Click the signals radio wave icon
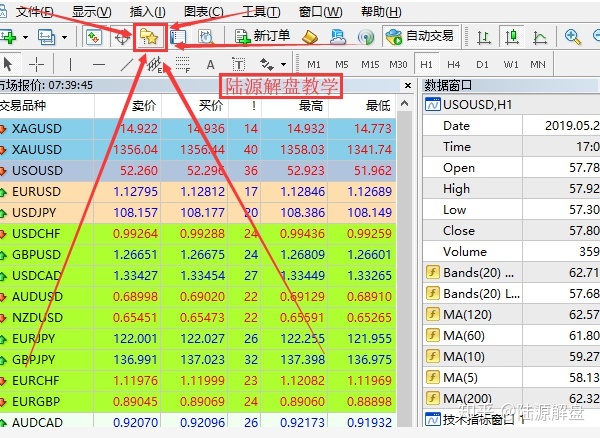The image size is (600, 438). (365, 37)
